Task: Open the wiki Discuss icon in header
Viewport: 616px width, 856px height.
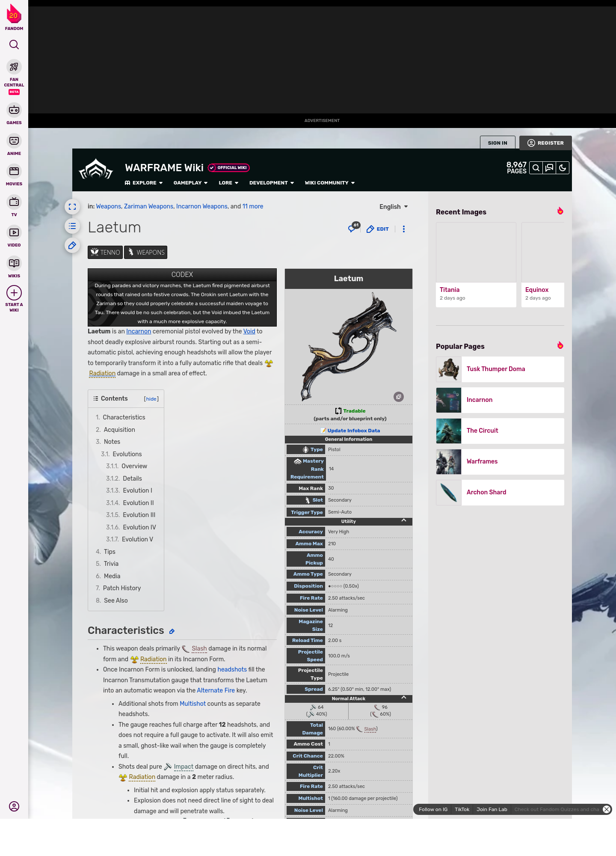Action: coord(549,168)
